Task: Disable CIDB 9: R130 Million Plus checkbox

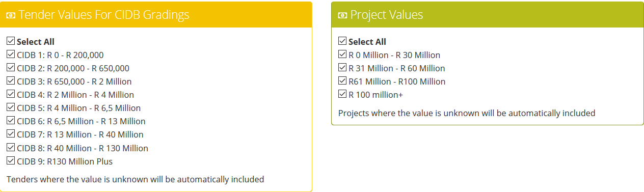Action: 11,161
